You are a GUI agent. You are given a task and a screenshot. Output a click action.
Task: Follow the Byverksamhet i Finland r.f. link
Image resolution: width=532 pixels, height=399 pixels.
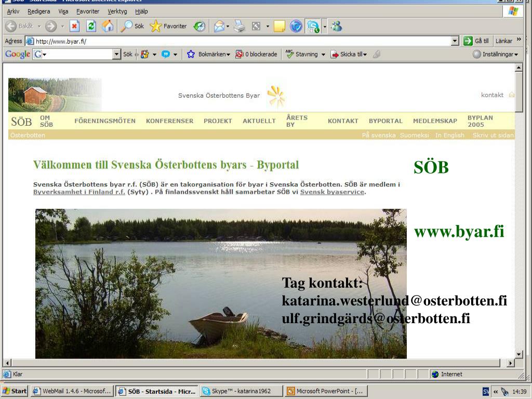79,192
